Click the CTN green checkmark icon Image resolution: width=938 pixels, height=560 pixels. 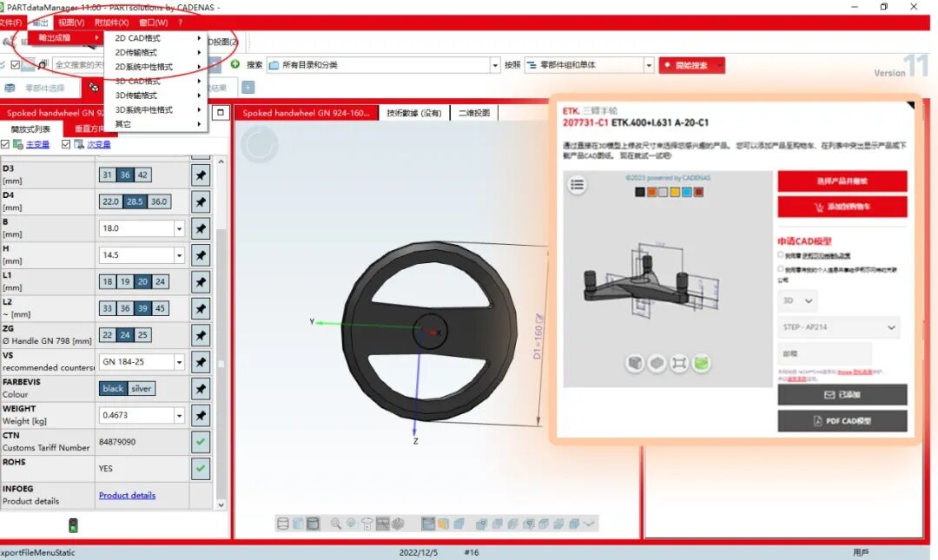coord(201,442)
